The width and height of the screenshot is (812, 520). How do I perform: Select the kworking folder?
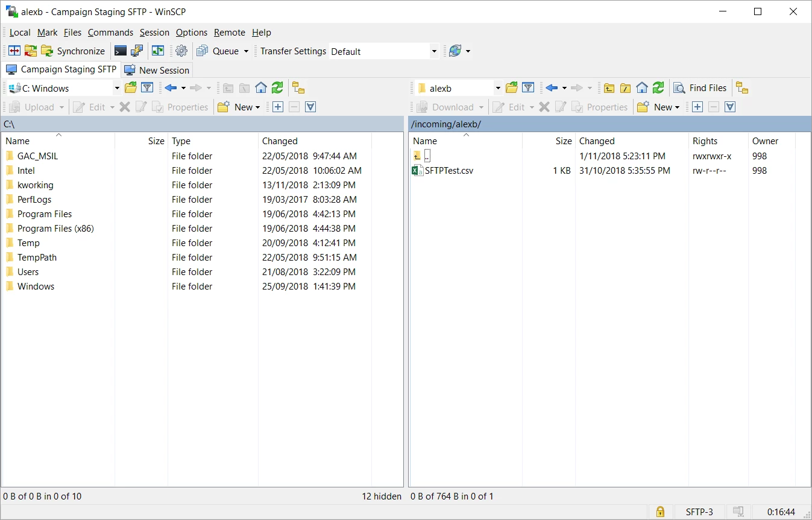pyautogui.click(x=35, y=185)
